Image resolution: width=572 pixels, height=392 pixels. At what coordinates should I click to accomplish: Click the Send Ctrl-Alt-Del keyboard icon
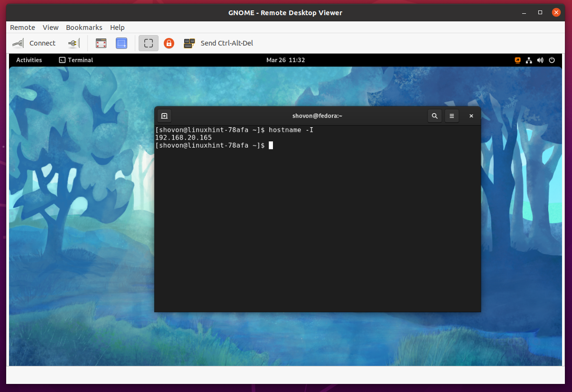click(x=189, y=43)
